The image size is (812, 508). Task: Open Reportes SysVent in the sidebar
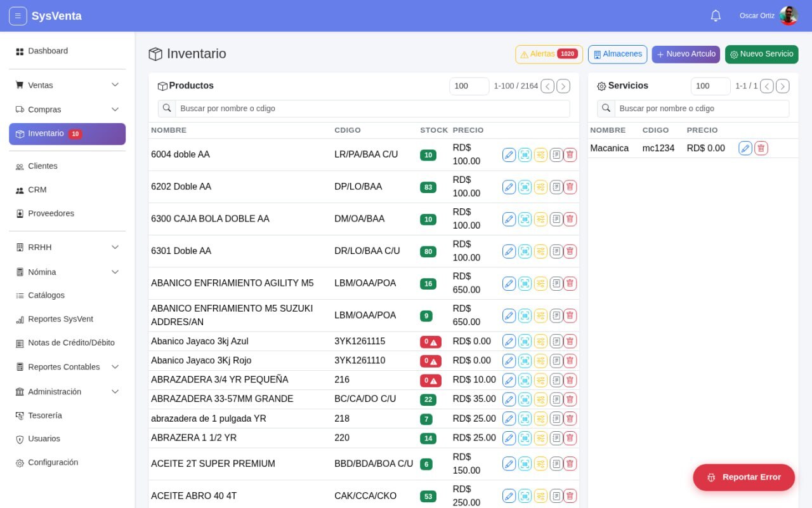click(67, 319)
